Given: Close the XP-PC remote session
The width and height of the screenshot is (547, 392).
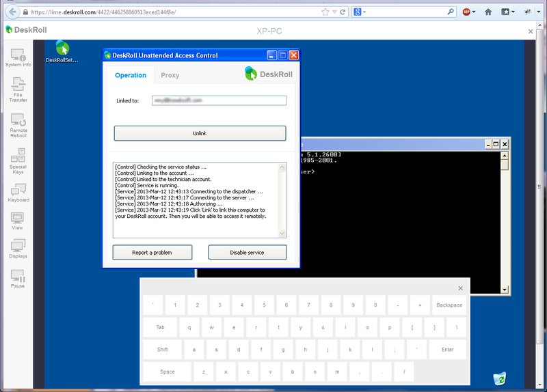Looking at the screenshot, I should pyautogui.click(x=531, y=31).
